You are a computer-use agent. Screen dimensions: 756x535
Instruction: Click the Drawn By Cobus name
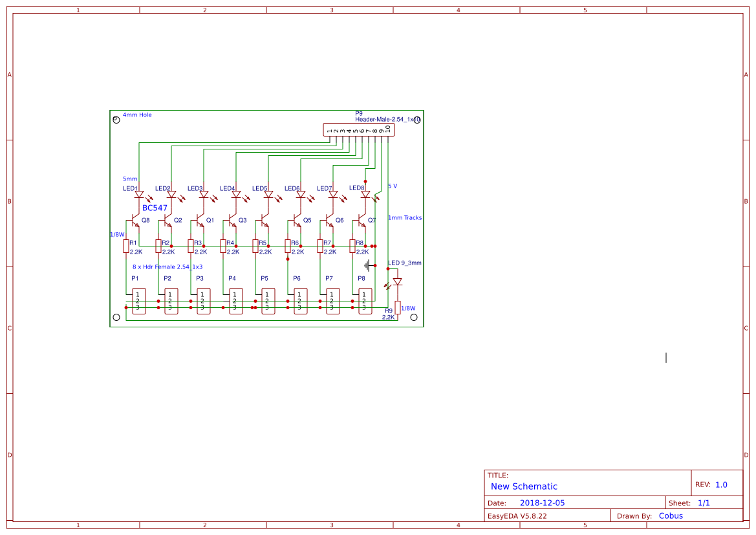tap(671, 516)
